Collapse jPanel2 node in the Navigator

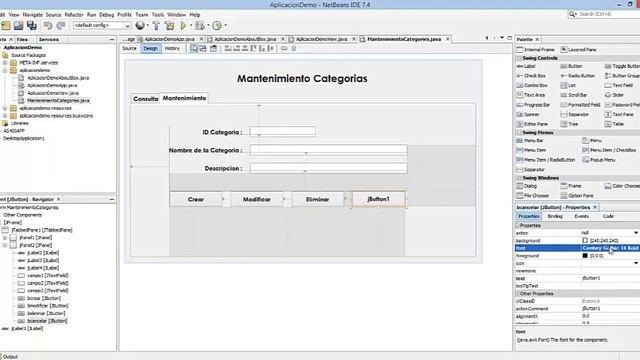point(5,245)
